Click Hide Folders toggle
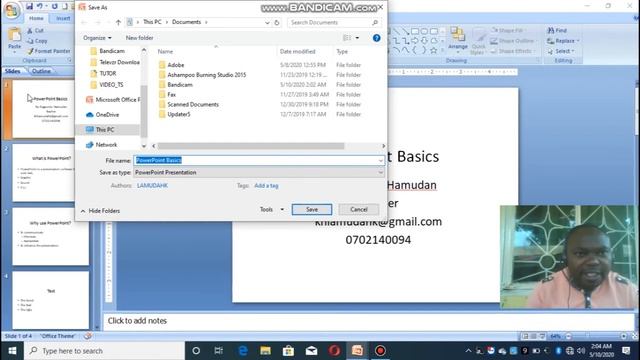Image resolution: width=640 pixels, height=360 pixels. coord(100,211)
